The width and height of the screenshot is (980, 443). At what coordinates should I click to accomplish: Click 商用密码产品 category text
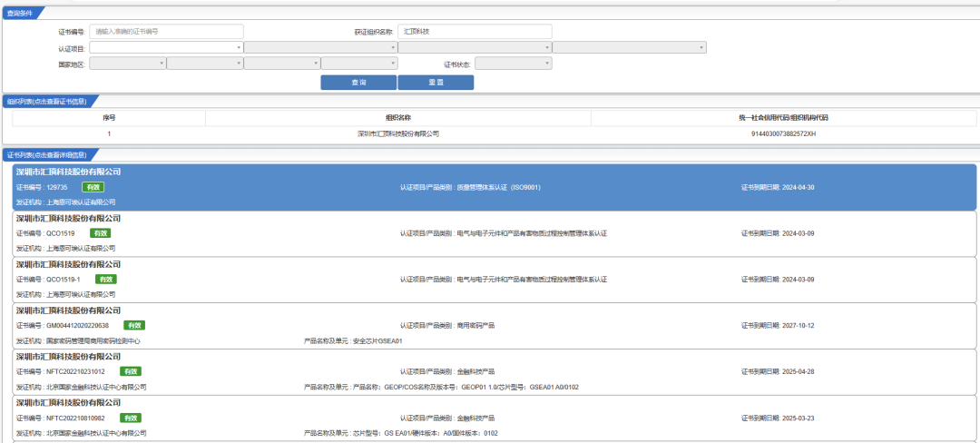point(475,326)
